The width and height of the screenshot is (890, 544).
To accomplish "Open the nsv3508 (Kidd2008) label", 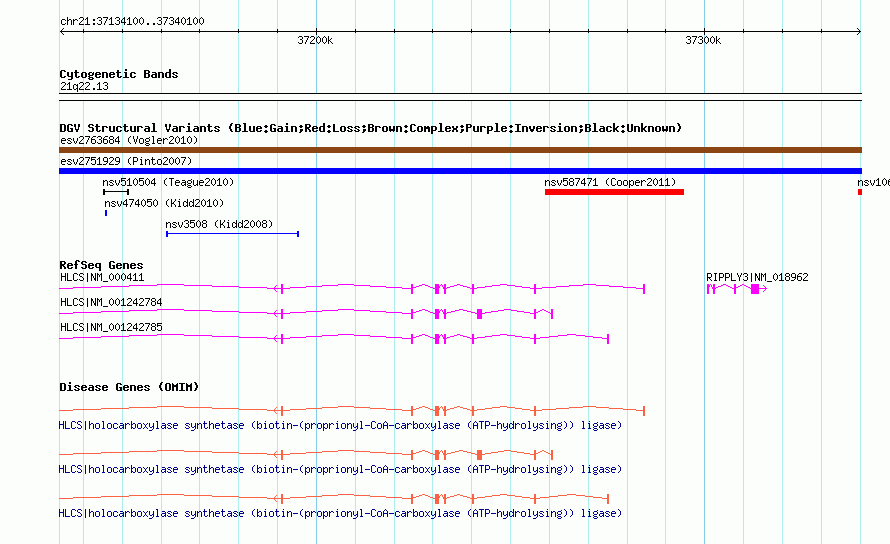I will pos(219,224).
